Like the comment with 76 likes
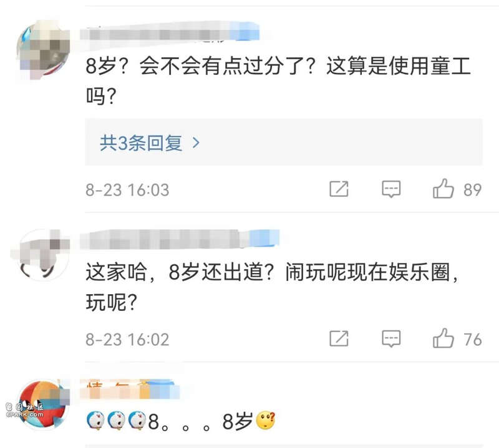Image resolution: width=499 pixels, height=448 pixels. (x=443, y=338)
